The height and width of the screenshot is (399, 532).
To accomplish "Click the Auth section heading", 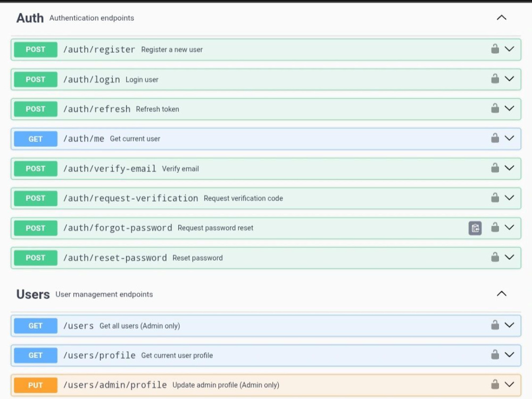I will (x=30, y=18).
